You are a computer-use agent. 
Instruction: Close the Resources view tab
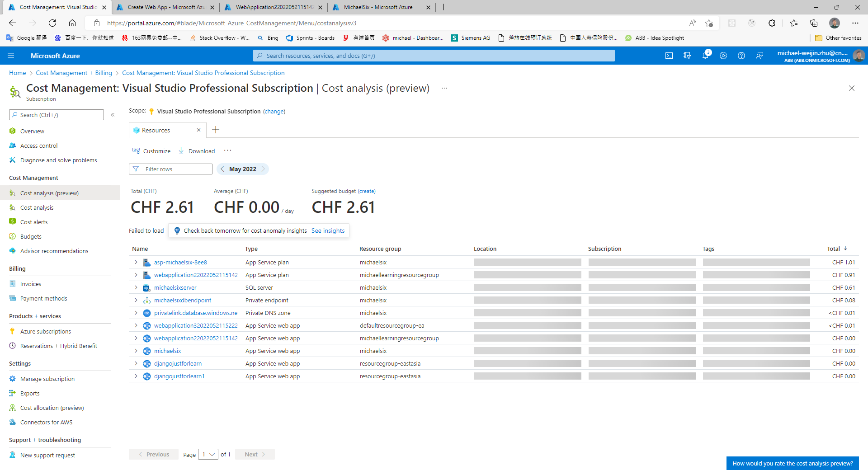[x=198, y=130]
